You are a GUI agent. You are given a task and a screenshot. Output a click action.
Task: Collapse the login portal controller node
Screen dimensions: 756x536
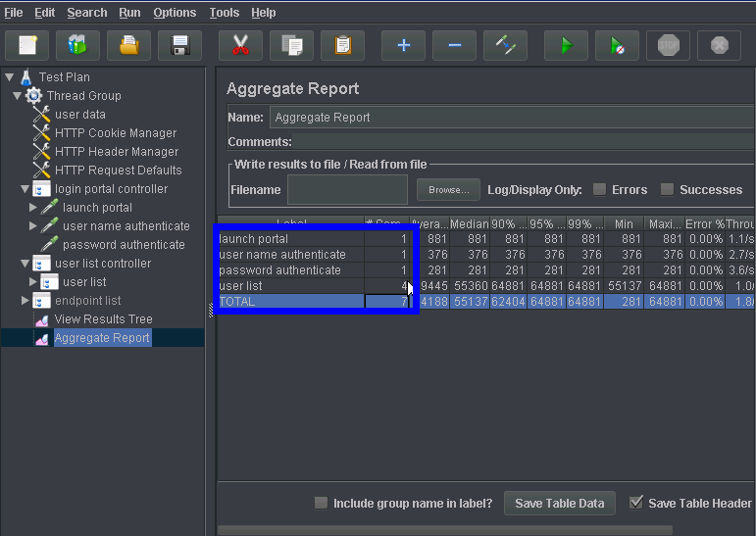point(25,189)
